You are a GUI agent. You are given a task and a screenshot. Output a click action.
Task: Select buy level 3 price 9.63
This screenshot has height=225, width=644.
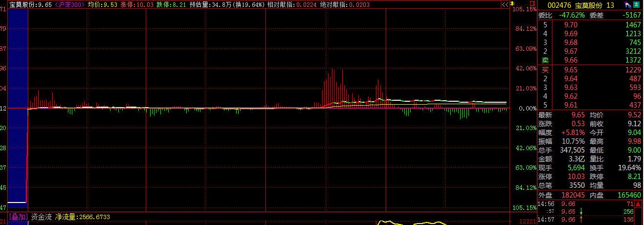click(571, 88)
